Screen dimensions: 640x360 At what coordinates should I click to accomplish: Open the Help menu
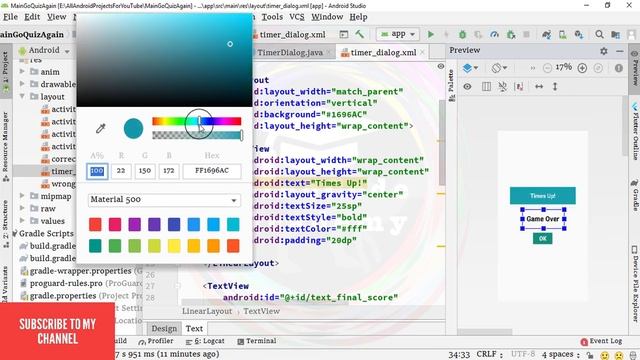tap(358, 17)
